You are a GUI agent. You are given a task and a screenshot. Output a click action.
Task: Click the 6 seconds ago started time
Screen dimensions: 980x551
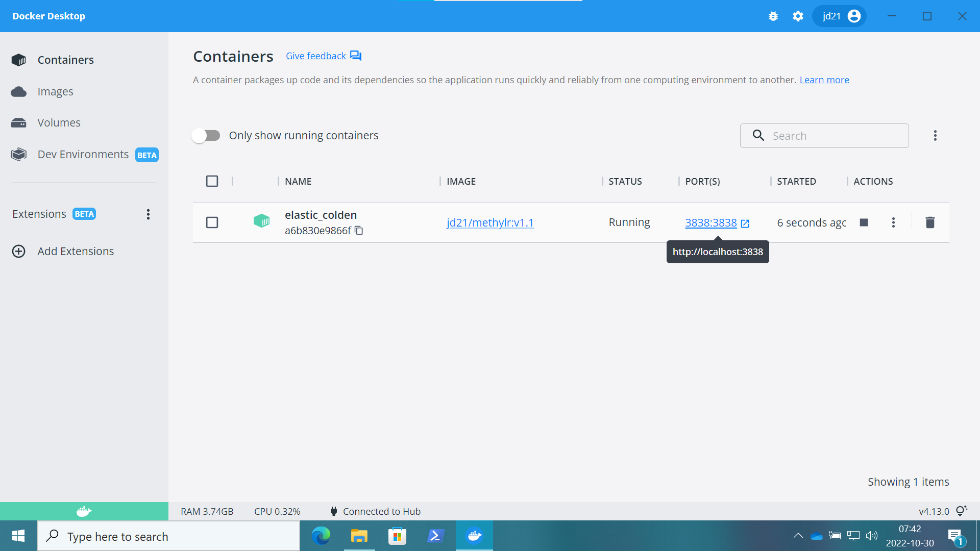(812, 222)
